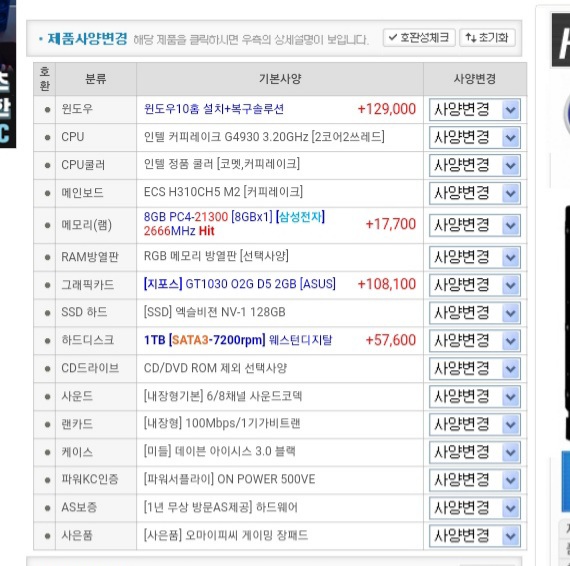Click the 하드디스크 category cell

tap(96, 341)
